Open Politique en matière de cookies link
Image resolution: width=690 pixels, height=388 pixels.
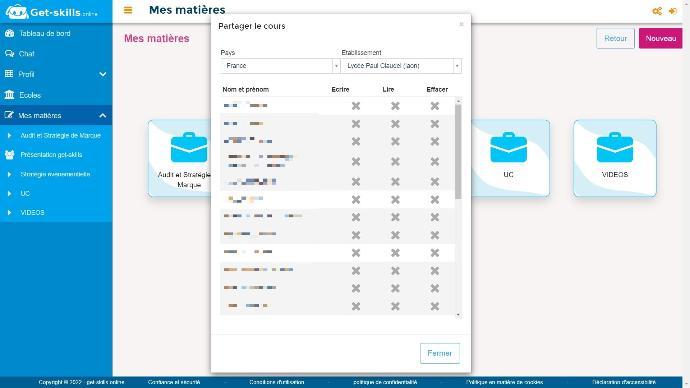click(504, 382)
